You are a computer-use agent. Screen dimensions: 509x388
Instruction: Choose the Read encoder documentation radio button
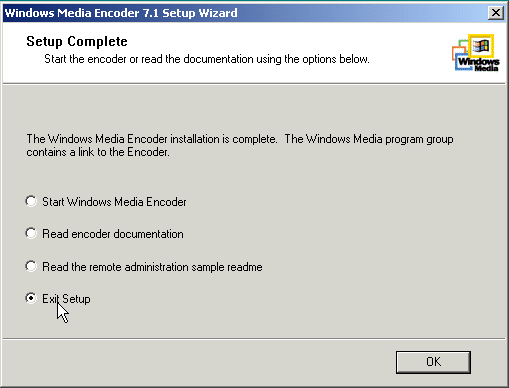[31, 233]
